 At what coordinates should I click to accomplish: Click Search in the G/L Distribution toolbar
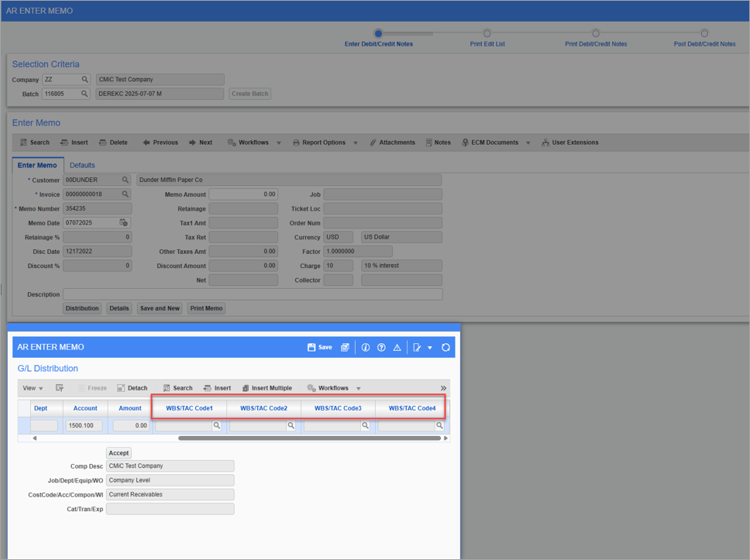(178, 388)
